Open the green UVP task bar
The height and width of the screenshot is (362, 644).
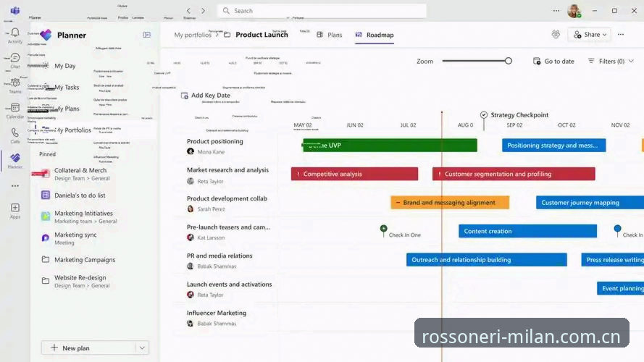[390, 146]
